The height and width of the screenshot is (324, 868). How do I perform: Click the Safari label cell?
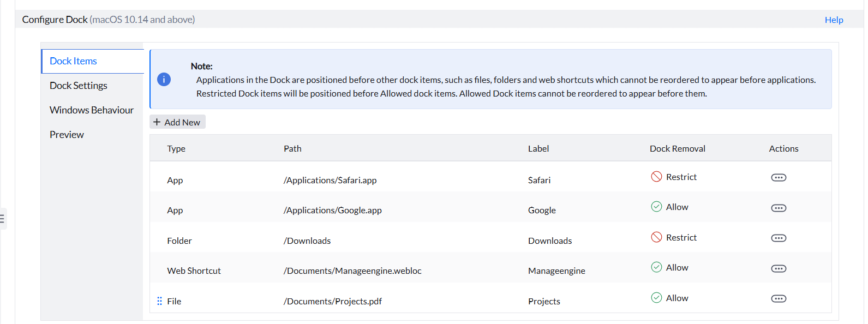pos(539,181)
